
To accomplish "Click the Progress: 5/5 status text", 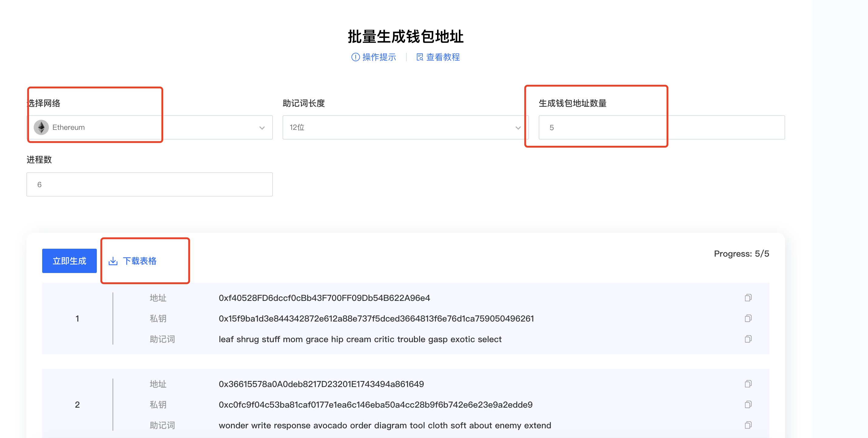I will click(741, 254).
